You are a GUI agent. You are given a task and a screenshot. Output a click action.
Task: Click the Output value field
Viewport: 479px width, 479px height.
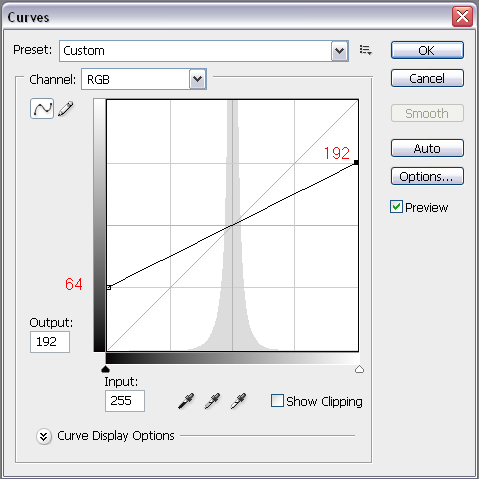pos(50,342)
